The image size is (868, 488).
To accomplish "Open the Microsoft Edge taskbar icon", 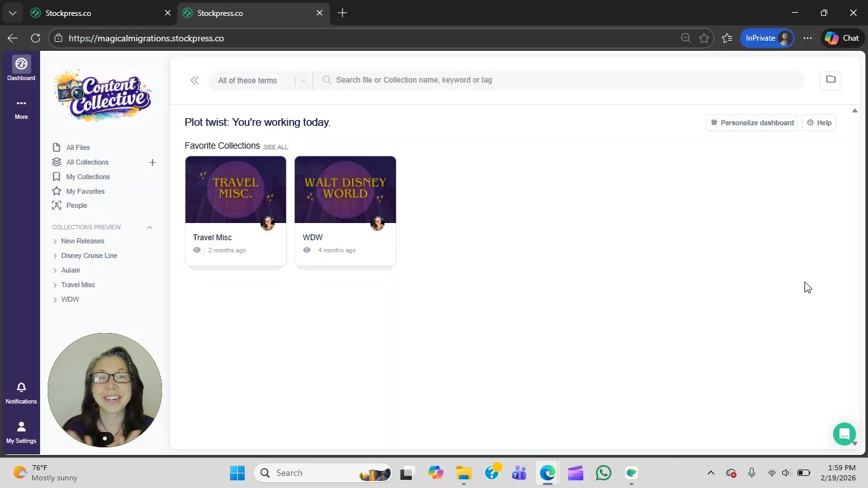I will (547, 473).
